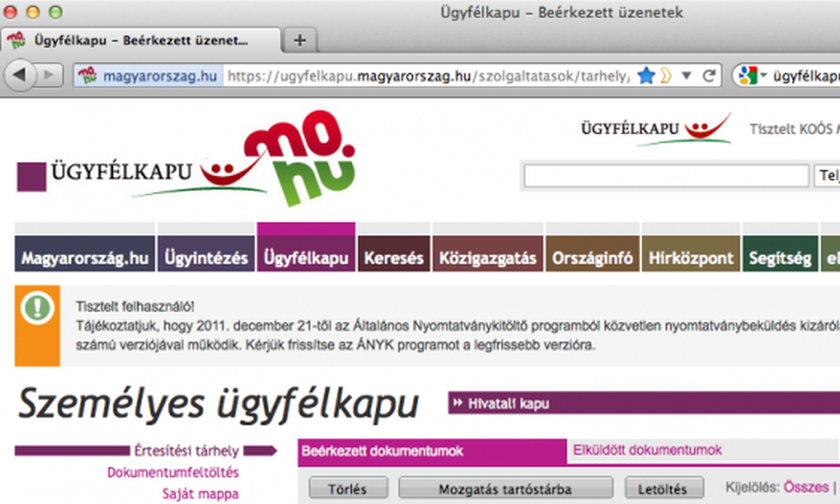Click the browser forward arrow button
The image size is (840, 504).
click(48, 76)
